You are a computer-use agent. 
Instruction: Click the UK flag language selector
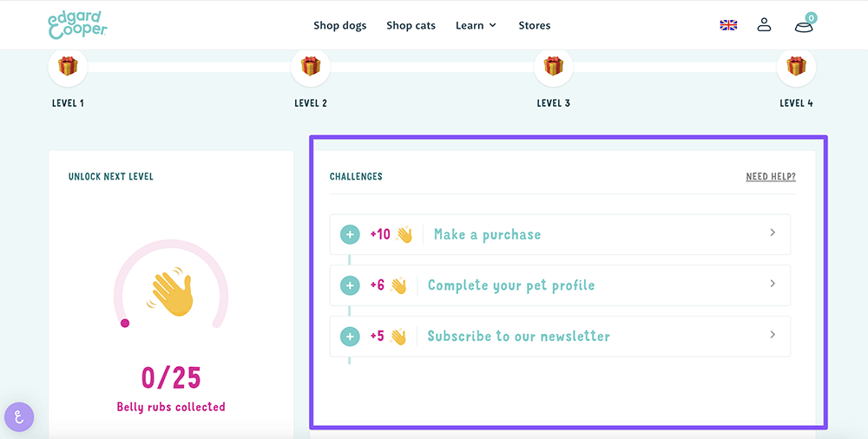pos(728,25)
